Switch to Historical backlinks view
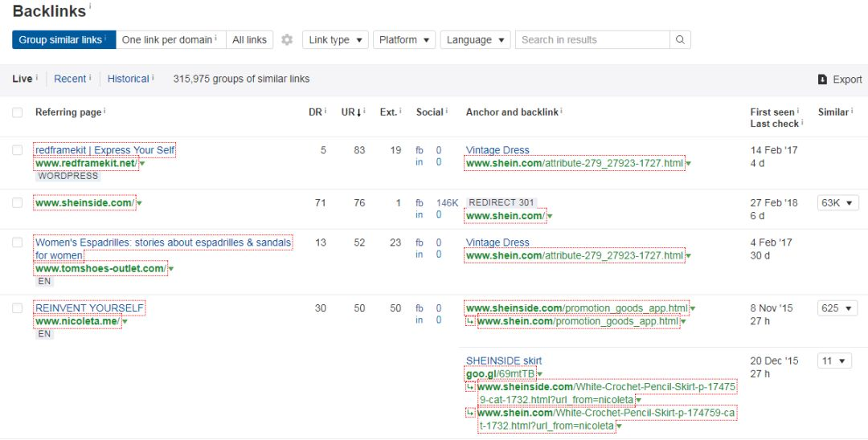 (128, 79)
